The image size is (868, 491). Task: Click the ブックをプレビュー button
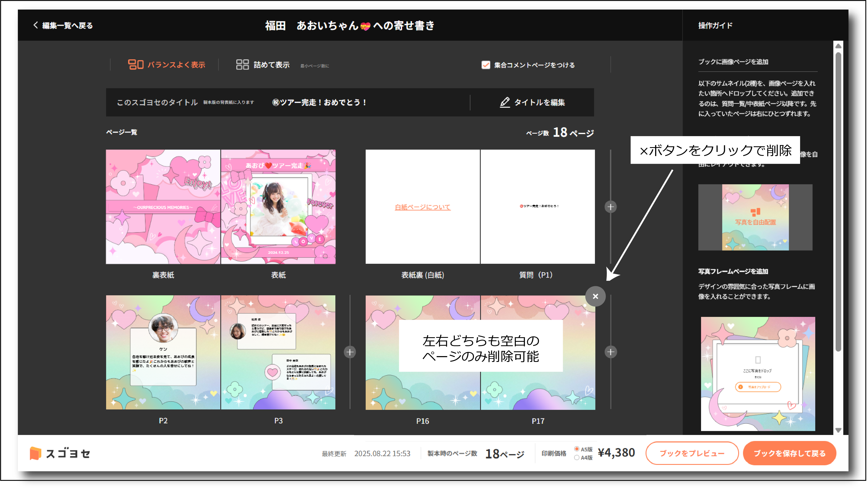(x=693, y=454)
